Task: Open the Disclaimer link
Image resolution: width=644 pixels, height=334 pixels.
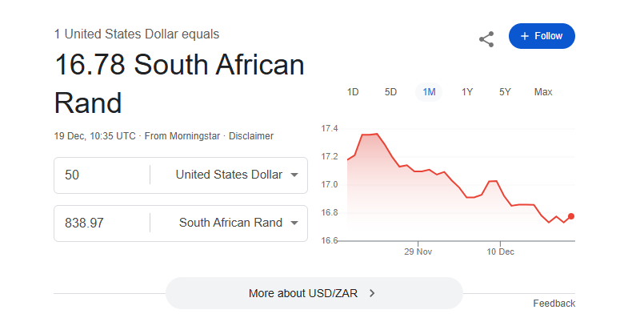Action: click(251, 136)
